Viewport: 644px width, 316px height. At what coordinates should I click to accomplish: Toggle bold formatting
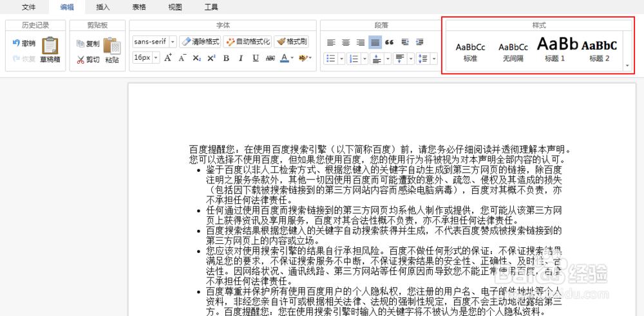[226, 58]
